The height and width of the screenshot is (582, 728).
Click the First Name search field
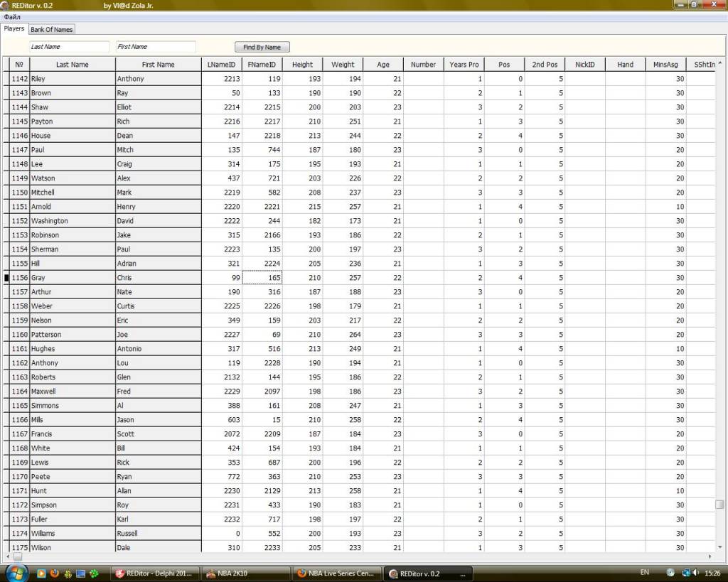[x=156, y=47]
